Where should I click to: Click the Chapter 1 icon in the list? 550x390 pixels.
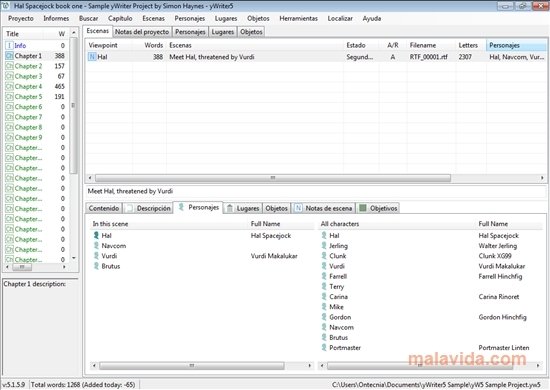tap(9, 56)
